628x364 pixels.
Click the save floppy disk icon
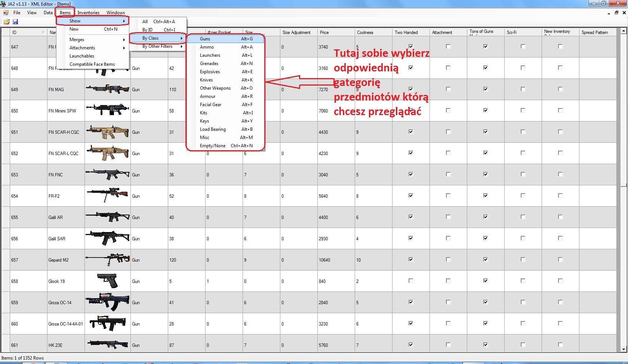click(x=15, y=22)
